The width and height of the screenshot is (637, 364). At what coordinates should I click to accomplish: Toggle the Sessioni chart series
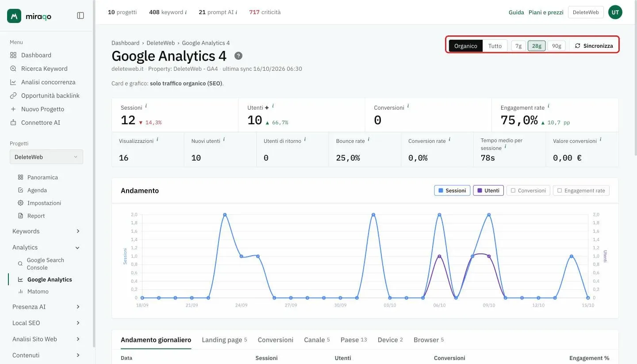coord(452,191)
